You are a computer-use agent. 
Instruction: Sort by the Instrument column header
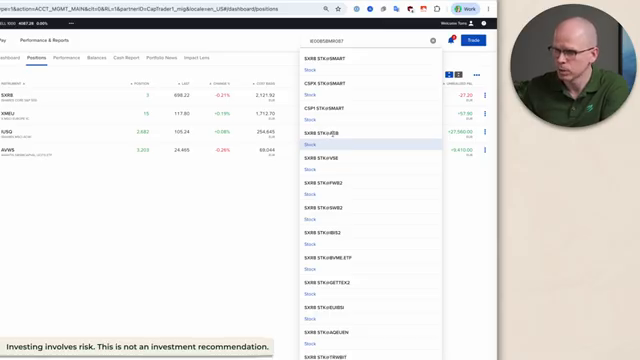point(12,84)
